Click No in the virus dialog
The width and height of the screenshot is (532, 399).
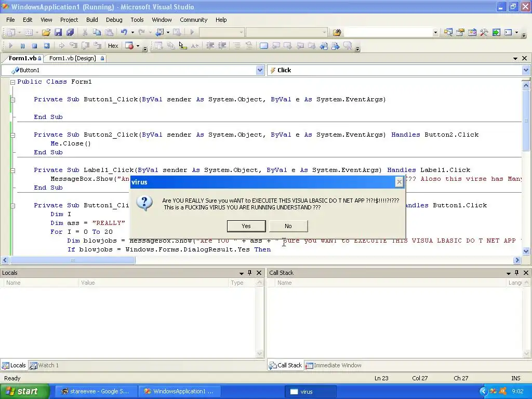[x=288, y=226]
